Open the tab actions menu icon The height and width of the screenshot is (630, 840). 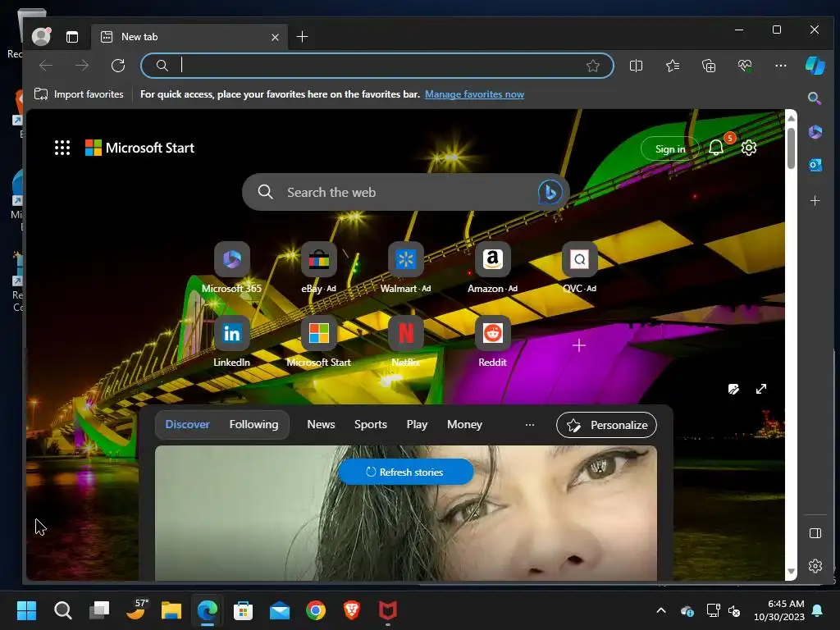(72, 36)
